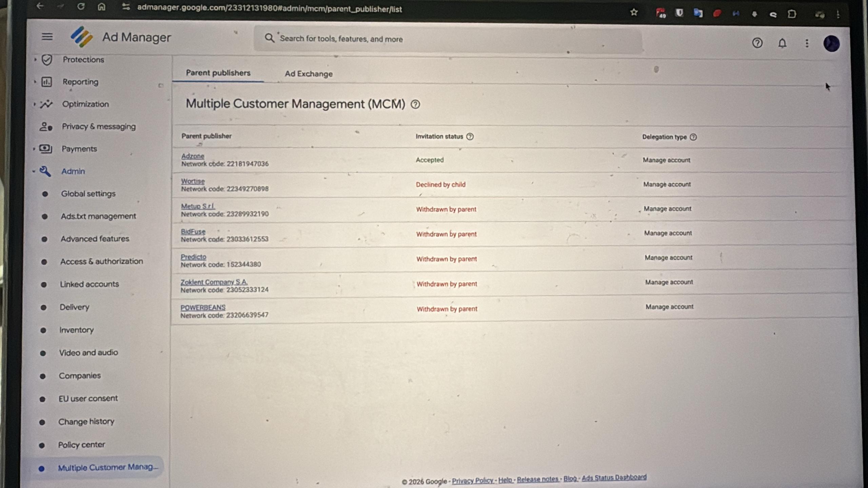Screen dimensions: 868x488
Task: Open the three-dot more options menu
Action: pyautogui.click(x=807, y=43)
